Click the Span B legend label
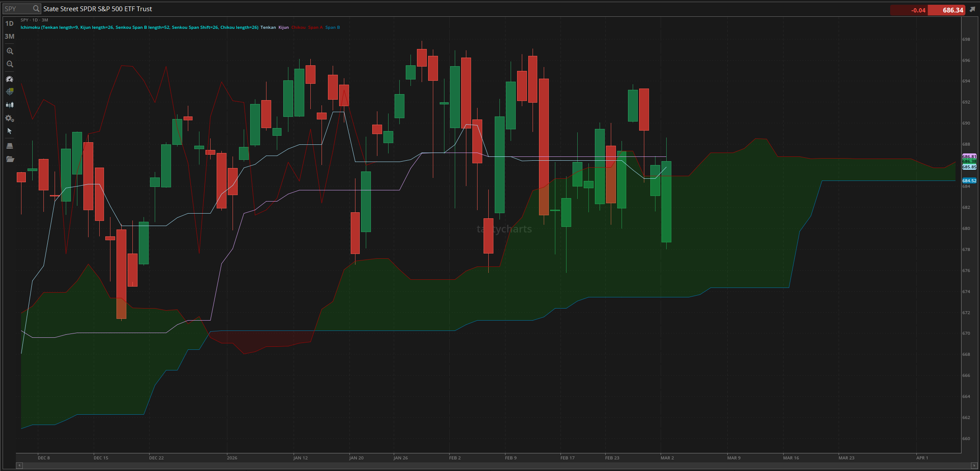Screen dimensions: 980x471 pos(332,28)
